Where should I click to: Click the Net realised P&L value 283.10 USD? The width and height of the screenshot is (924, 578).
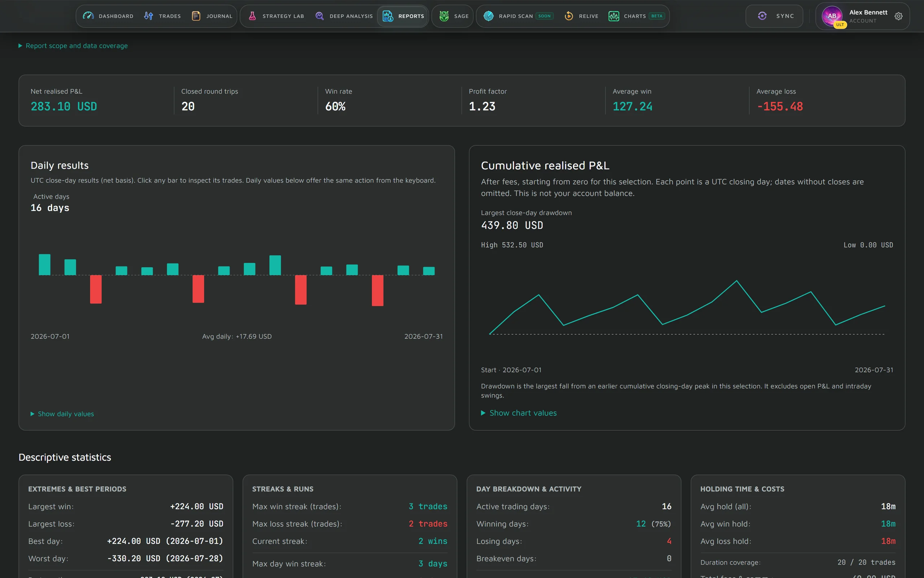coord(64,106)
